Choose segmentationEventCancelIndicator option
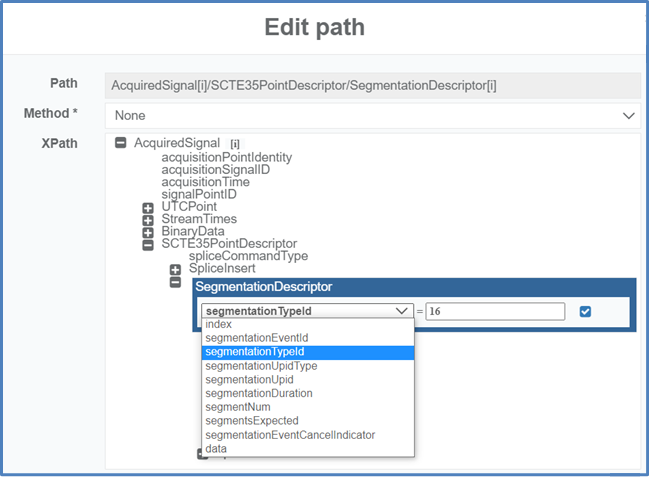Viewport: 649px width, 477px height. 290,435
